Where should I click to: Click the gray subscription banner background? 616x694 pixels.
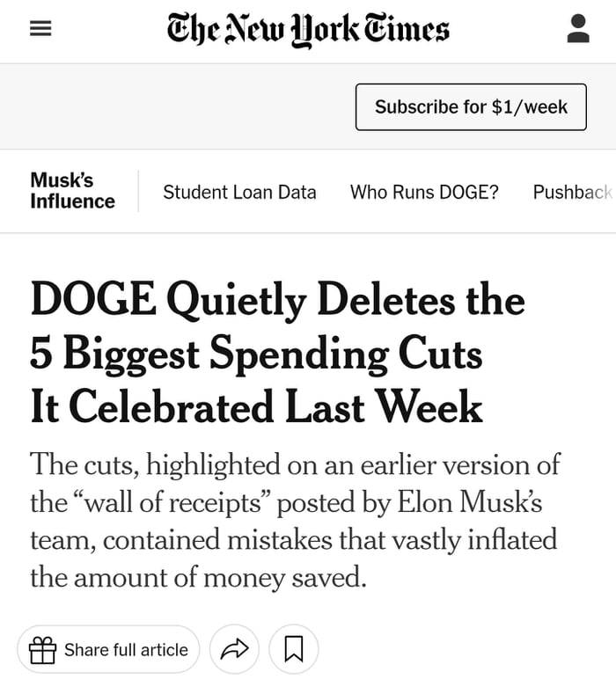point(176,107)
